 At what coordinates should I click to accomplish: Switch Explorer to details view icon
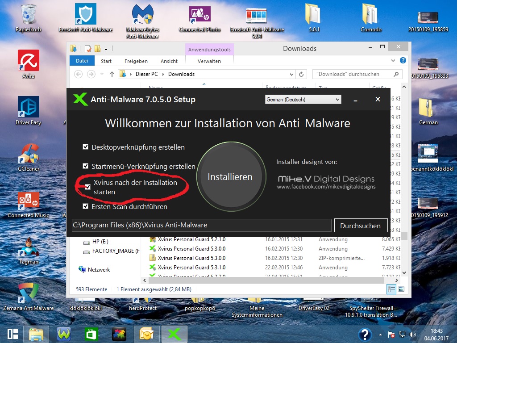391,289
